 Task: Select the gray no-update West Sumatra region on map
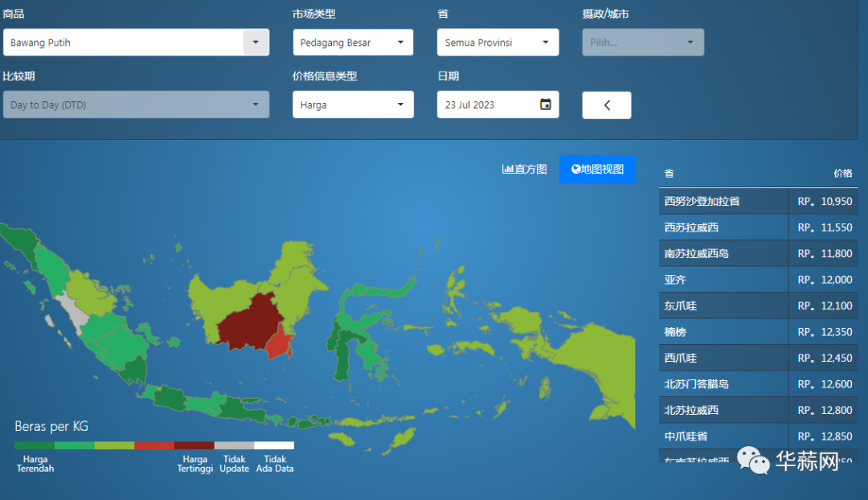point(73,313)
